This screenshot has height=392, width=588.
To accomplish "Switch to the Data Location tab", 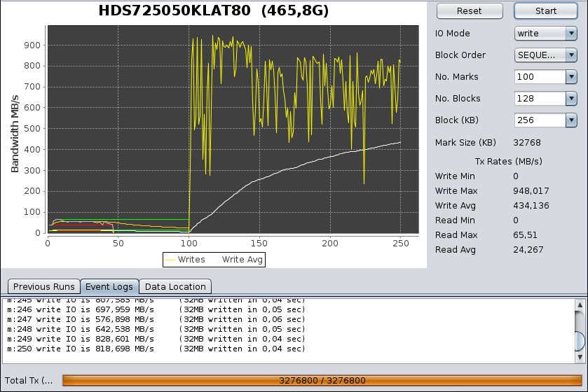I will point(175,287).
